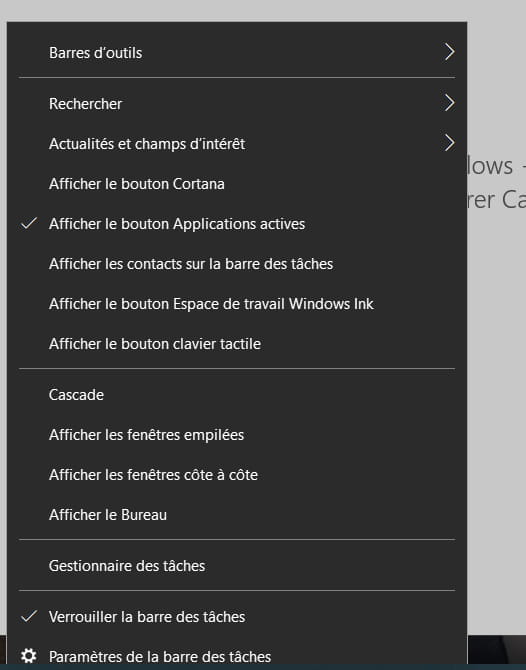
Task: Select Cascade window arrangement
Action: [237, 394]
